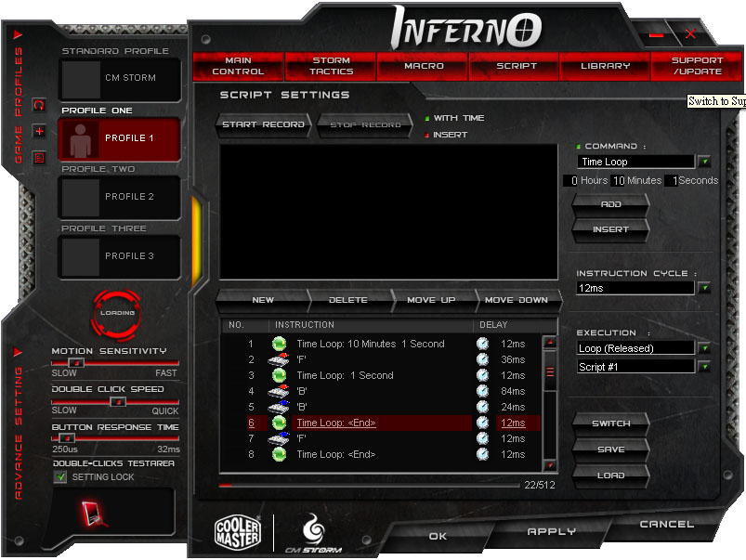Select the Insert record option
746x560 pixels.
[x=426, y=135]
